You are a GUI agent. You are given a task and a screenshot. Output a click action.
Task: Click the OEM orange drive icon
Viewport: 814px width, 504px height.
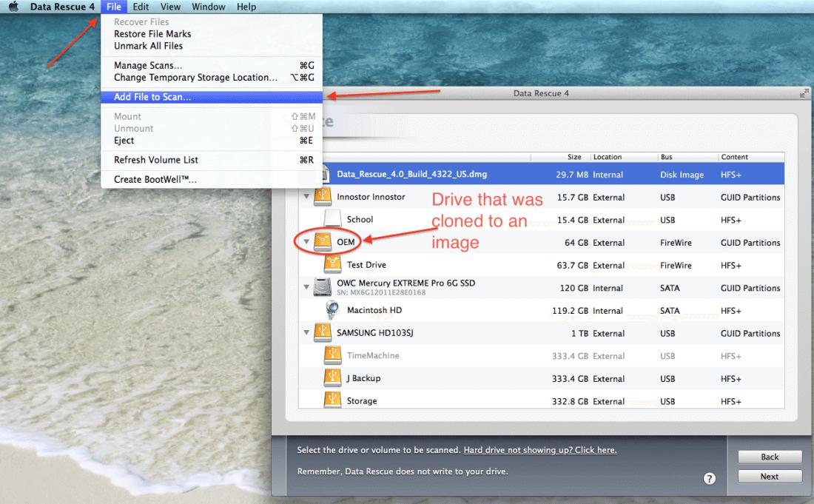[322, 242]
